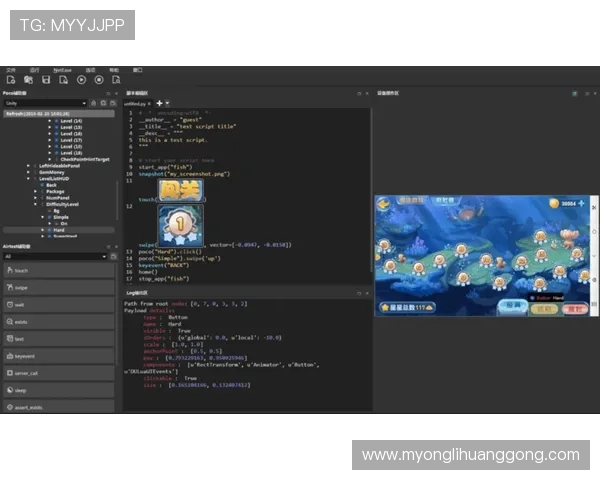This screenshot has height=480, width=600.
Task: Expand the DifficultyLevel tree node
Action: 38,203
